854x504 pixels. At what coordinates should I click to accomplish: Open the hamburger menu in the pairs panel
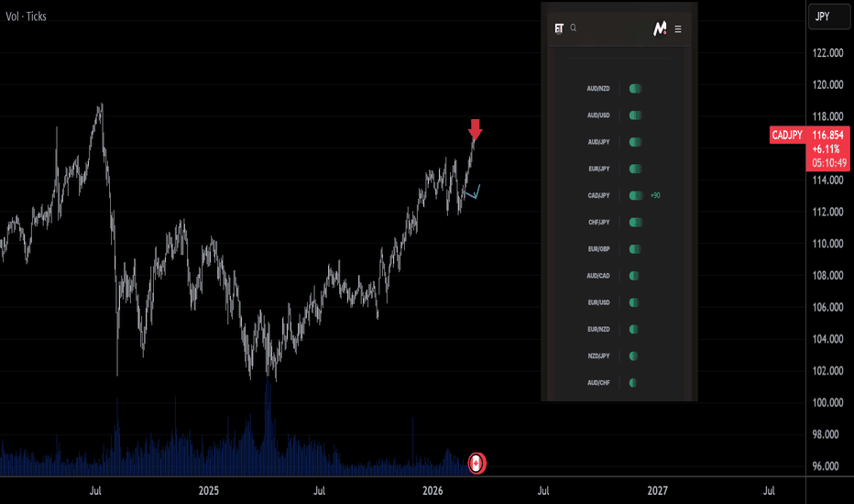point(678,29)
